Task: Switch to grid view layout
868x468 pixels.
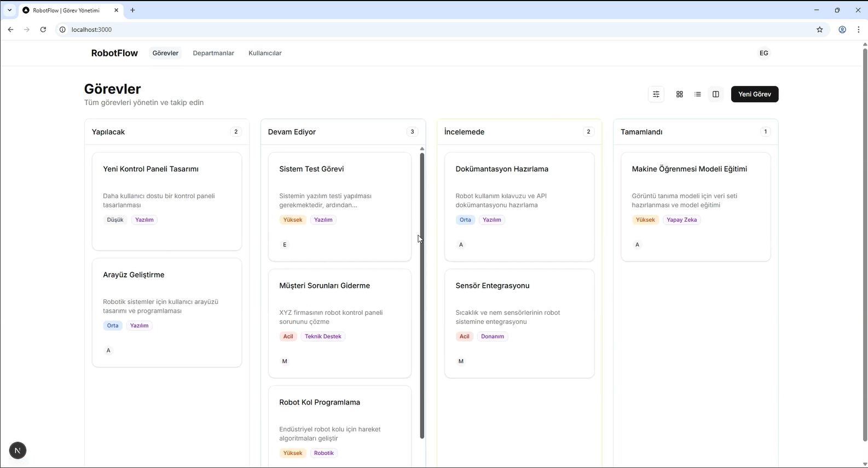Action: point(679,94)
